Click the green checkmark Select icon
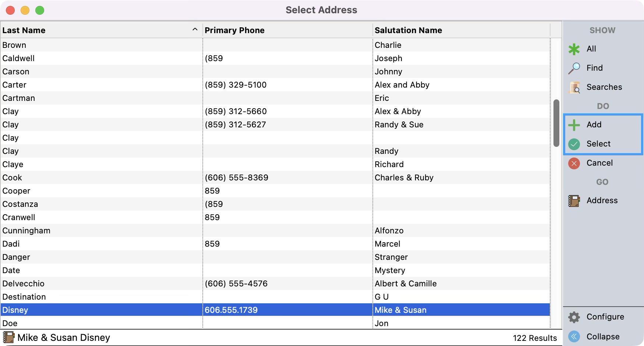This screenshot has height=346, width=644. coord(574,144)
